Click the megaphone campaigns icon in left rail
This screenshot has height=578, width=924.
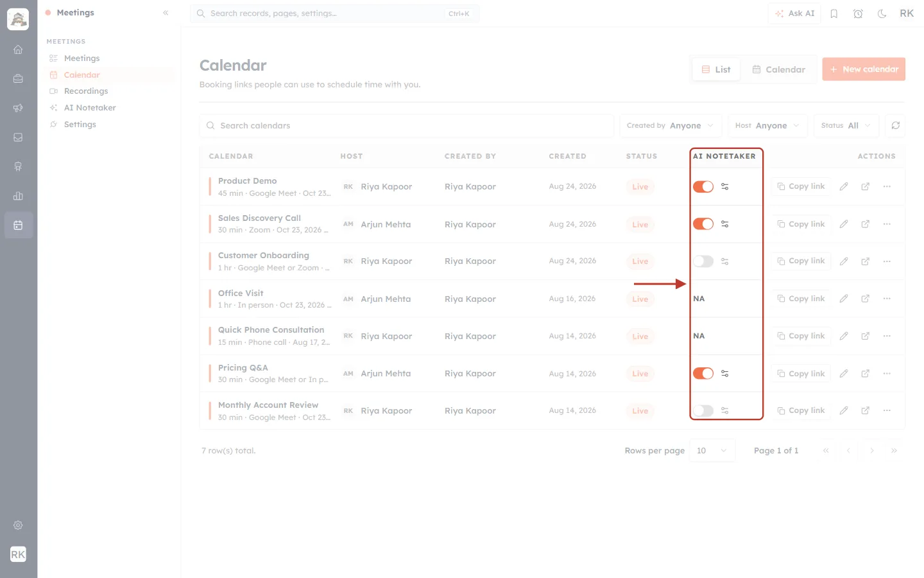[x=18, y=108]
